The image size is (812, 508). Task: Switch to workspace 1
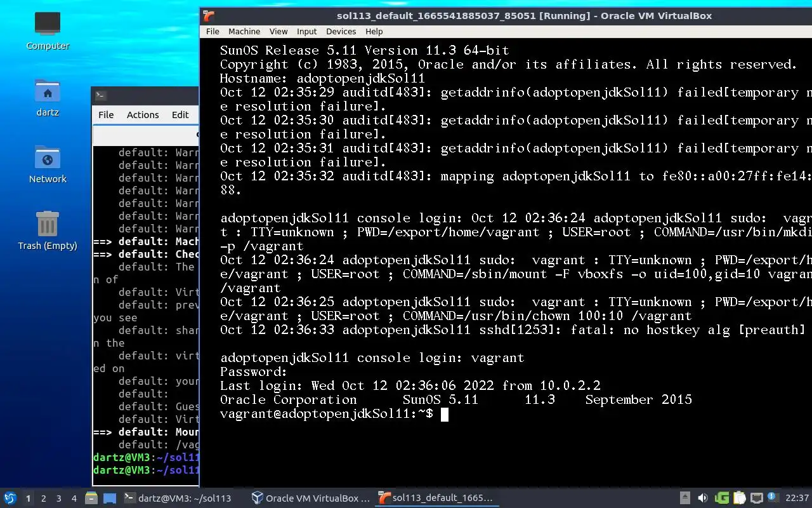[28, 498]
